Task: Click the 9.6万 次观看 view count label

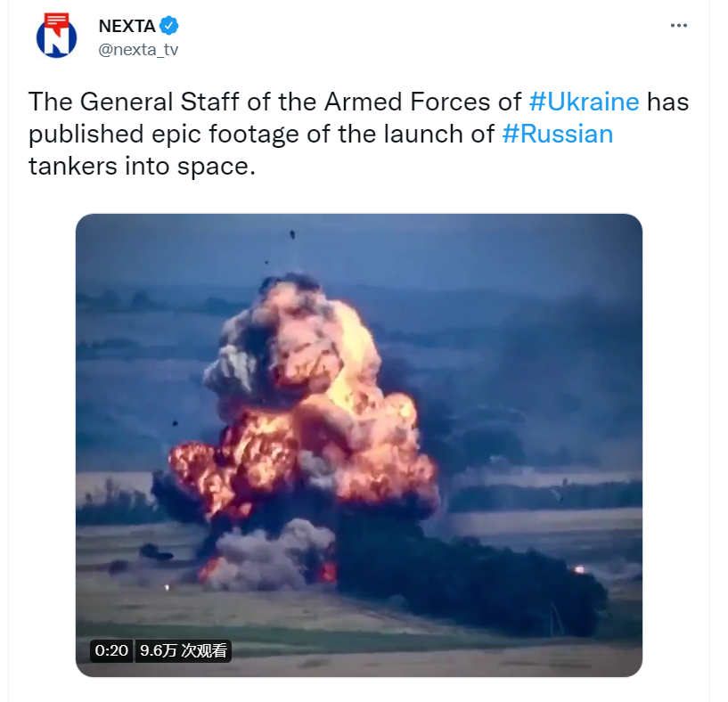Action: tap(184, 650)
